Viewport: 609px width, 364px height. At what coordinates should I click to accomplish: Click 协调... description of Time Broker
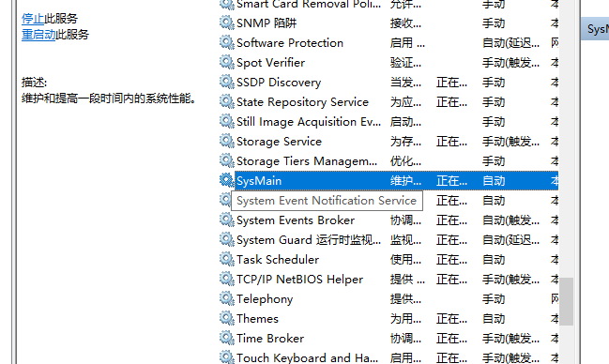pyautogui.click(x=405, y=339)
